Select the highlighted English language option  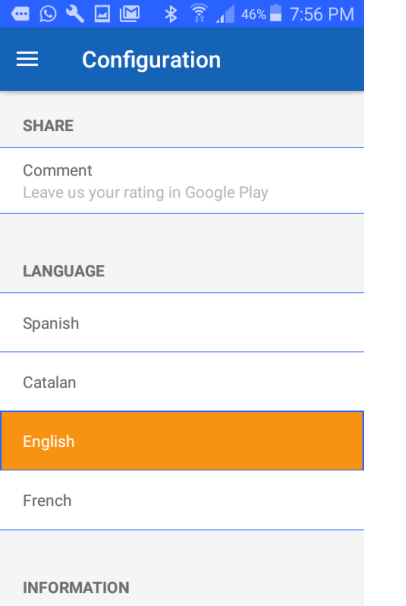tap(182, 441)
